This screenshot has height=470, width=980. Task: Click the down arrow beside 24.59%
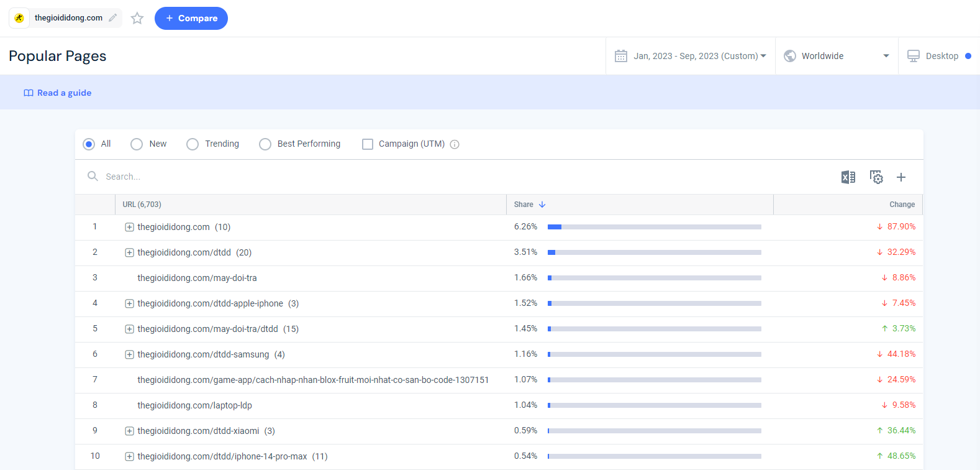pos(879,380)
